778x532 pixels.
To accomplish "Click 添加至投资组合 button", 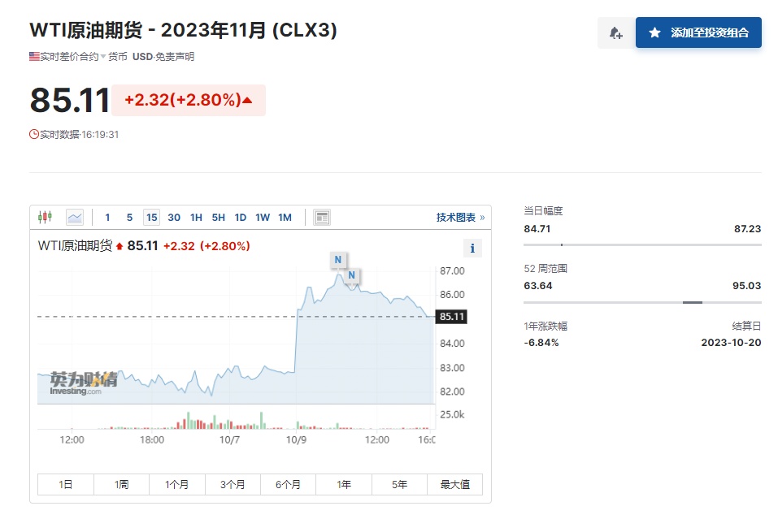I will pos(698,33).
